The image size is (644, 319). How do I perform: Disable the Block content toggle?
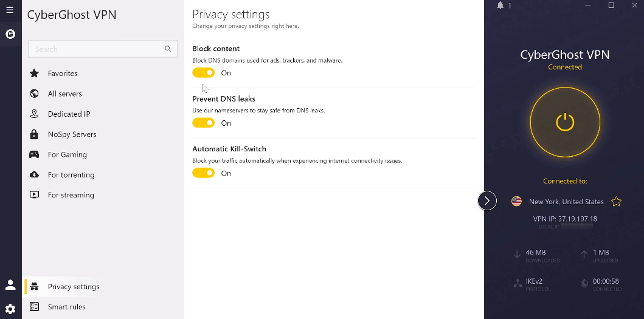tap(204, 73)
